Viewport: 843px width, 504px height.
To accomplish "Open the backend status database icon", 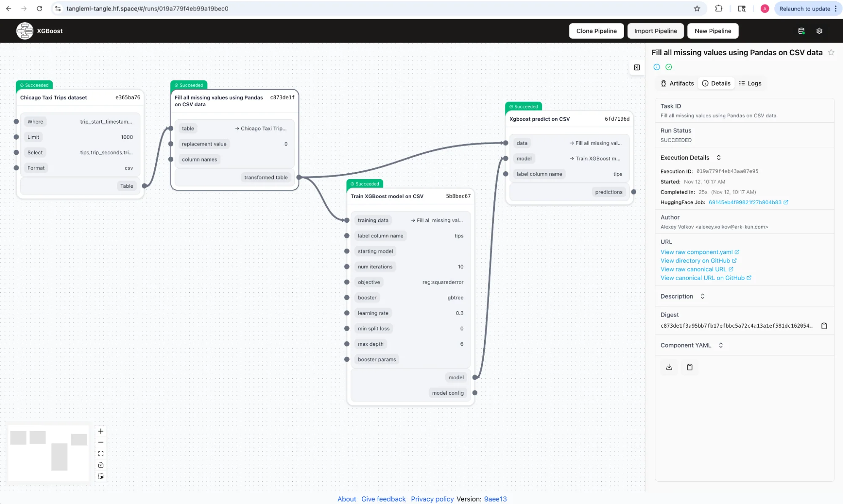I will [801, 31].
